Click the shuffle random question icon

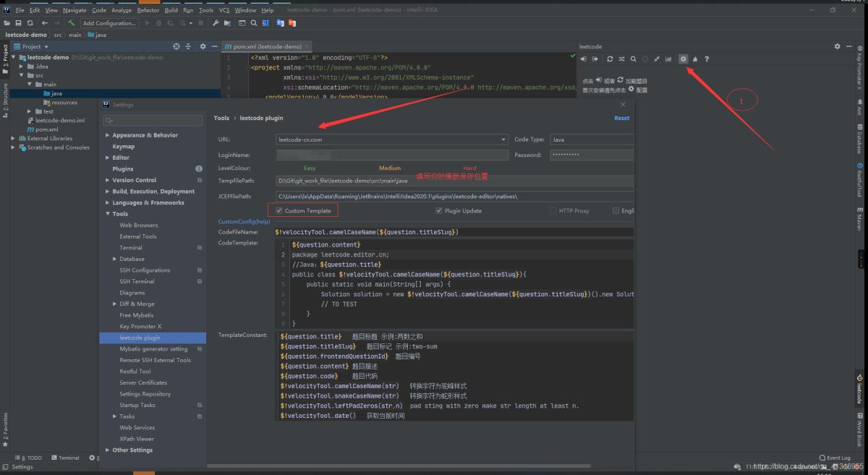point(621,59)
